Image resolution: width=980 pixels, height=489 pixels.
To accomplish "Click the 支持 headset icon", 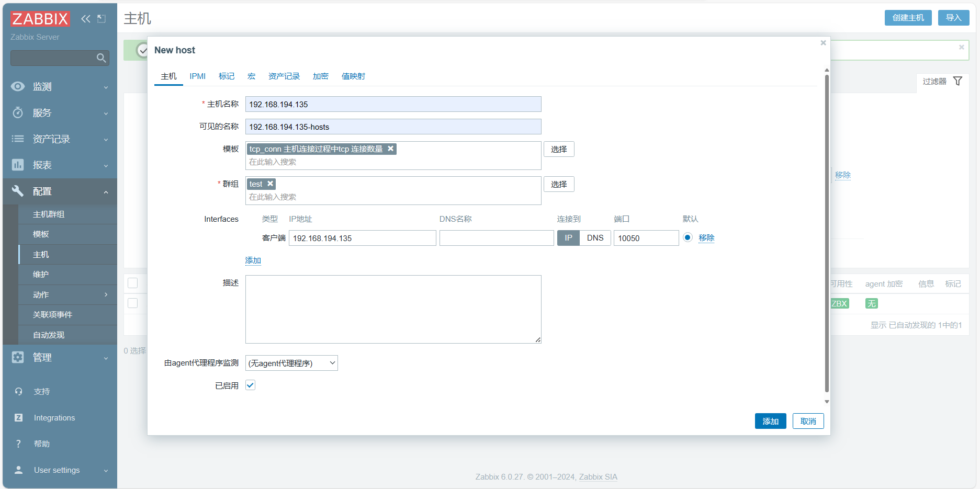I will pyautogui.click(x=19, y=391).
